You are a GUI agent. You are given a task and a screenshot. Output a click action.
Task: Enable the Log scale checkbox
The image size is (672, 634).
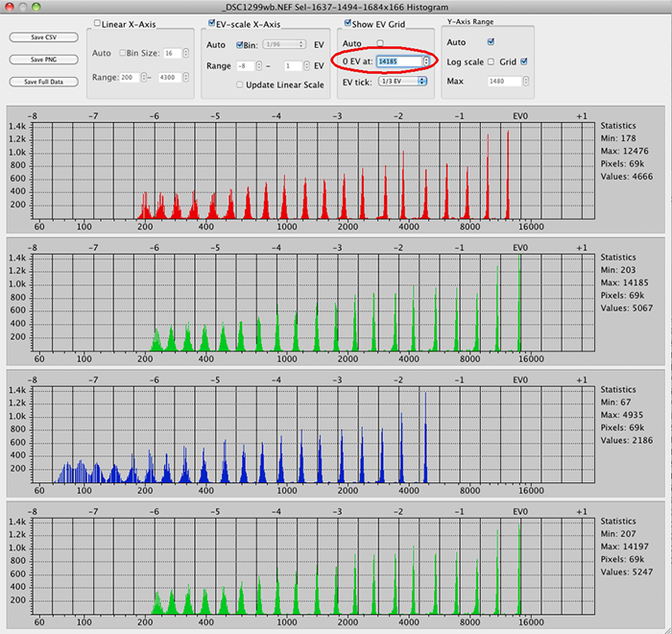pos(491,61)
